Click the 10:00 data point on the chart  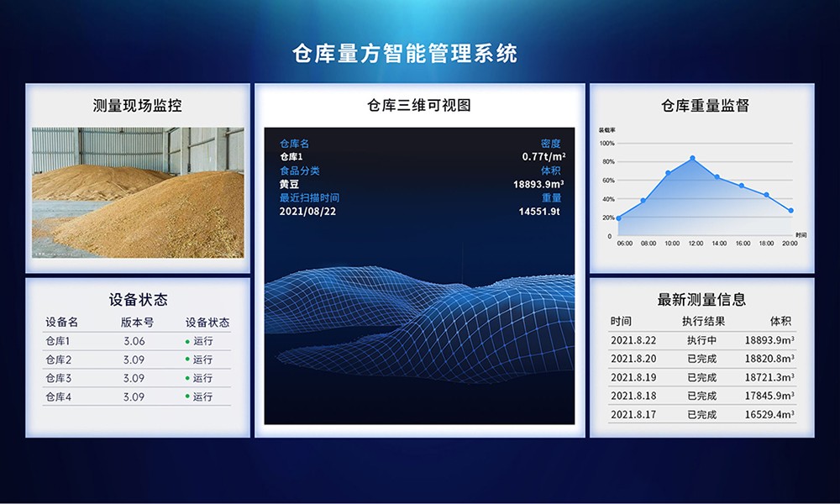click(x=668, y=172)
